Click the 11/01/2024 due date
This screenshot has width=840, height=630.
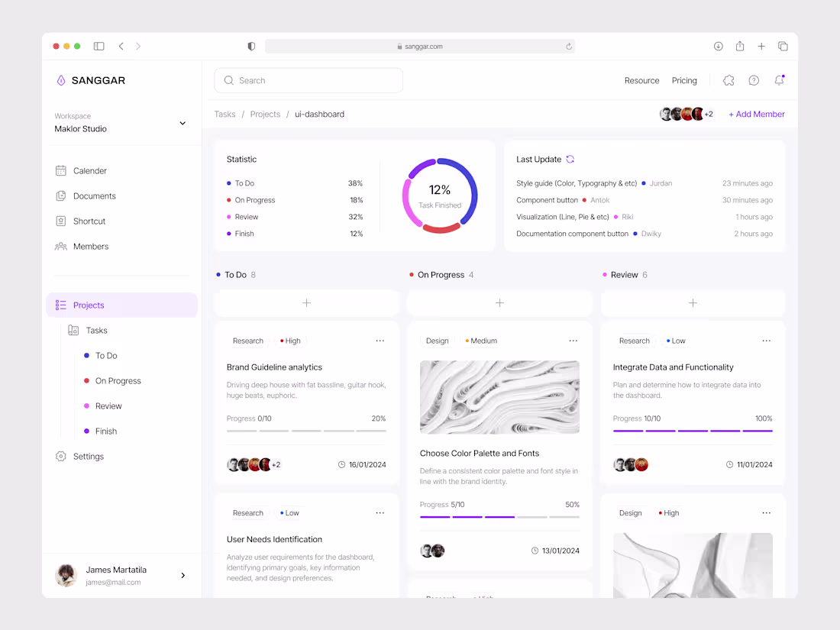749,464
